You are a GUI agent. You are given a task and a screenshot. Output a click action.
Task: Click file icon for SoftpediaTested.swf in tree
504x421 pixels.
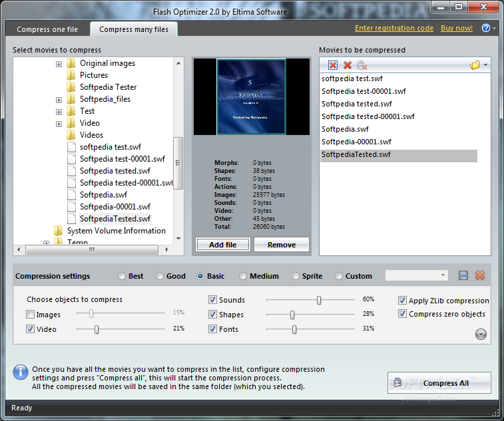pos(71,219)
